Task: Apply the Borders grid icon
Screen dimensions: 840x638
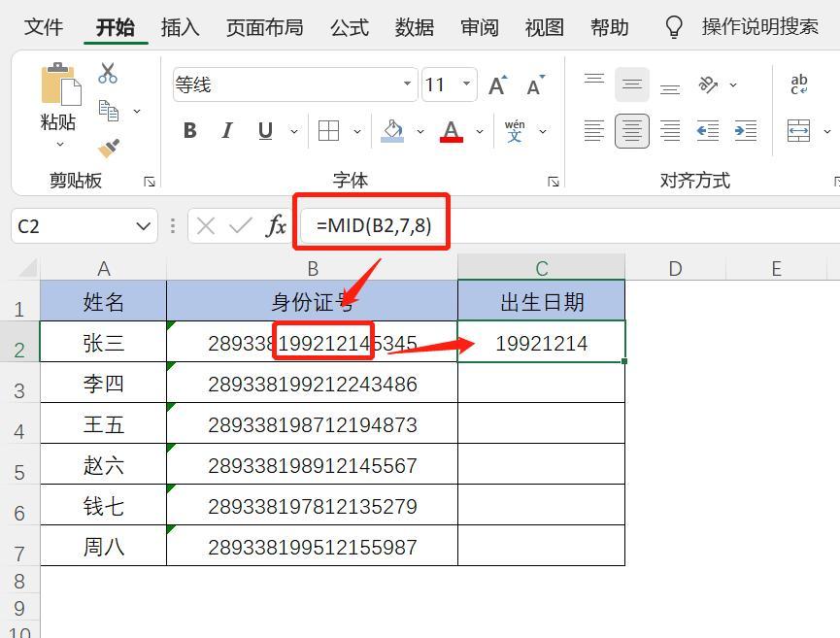Action: [x=328, y=131]
